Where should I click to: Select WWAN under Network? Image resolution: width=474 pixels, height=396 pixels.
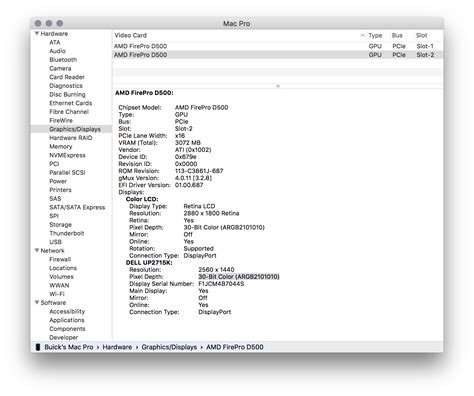tap(59, 285)
